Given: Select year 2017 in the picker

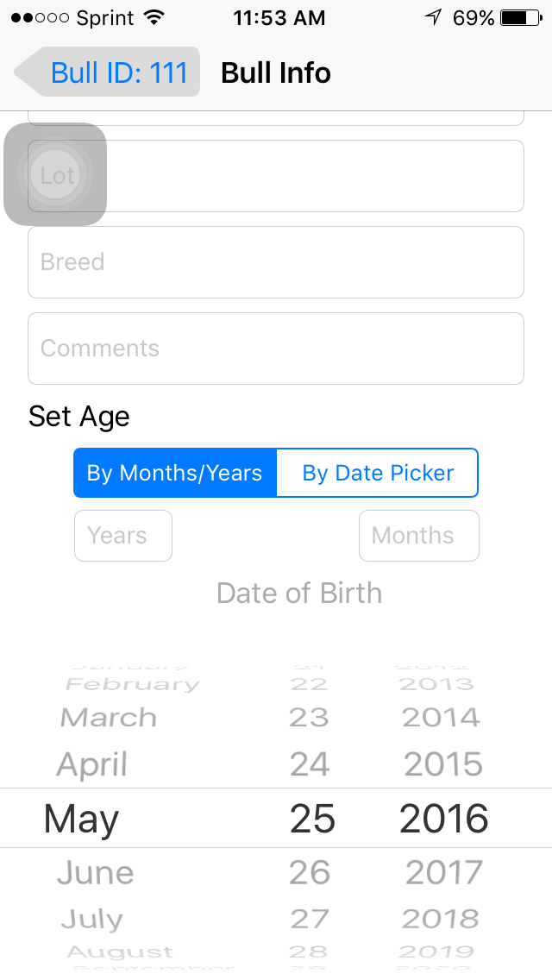Looking at the screenshot, I should pos(443,873).
